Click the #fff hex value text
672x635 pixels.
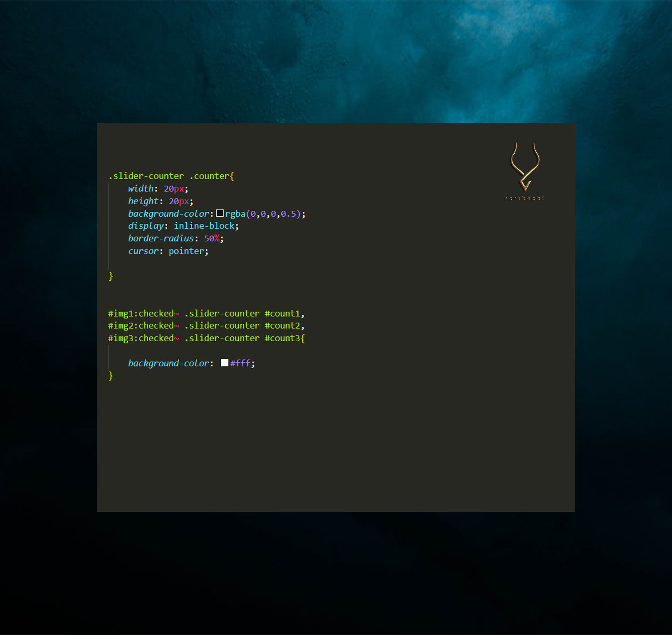coord(240,363)
